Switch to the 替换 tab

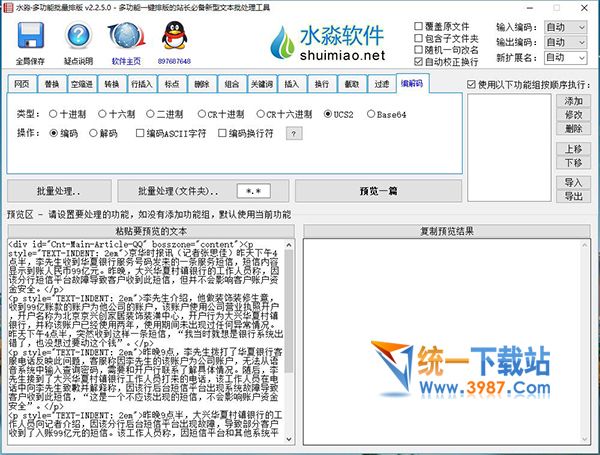pyautogui.click(x=52, y=84)
